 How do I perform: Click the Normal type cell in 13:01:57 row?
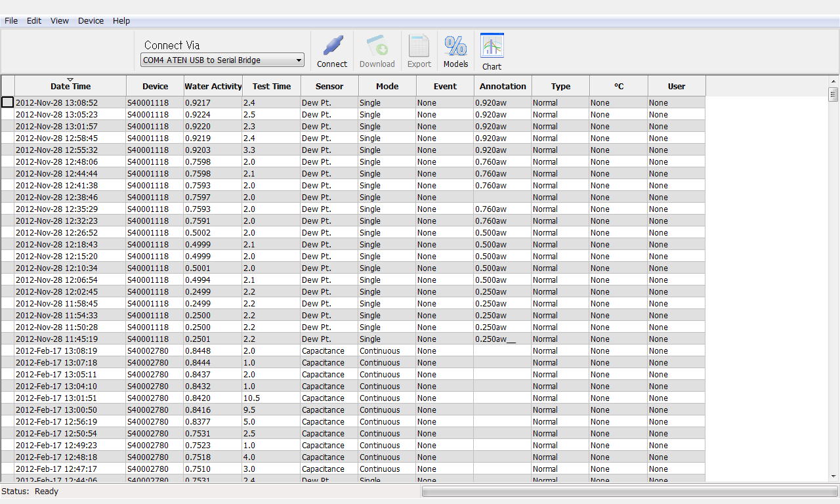point(560,127)
